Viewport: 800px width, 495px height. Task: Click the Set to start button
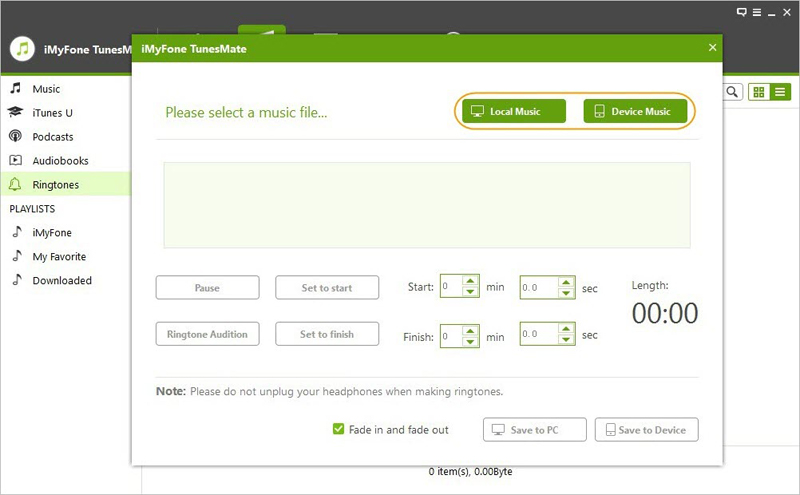pos(327,288)
